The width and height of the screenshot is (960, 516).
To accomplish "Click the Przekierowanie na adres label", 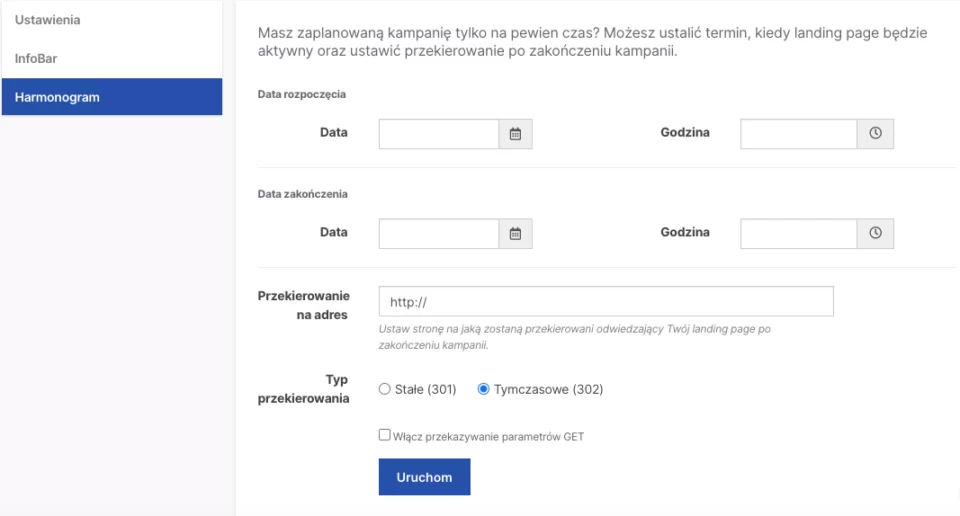I will [304, 305].
